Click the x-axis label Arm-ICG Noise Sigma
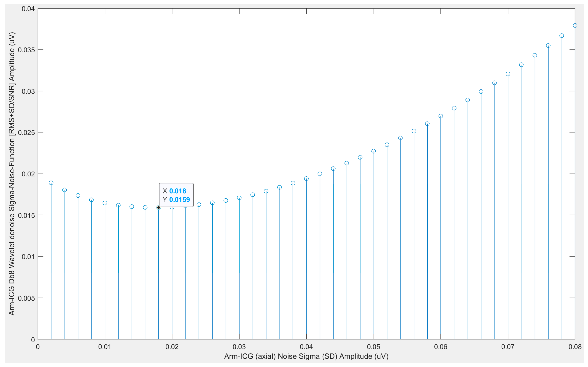 [x=306, y=356]
